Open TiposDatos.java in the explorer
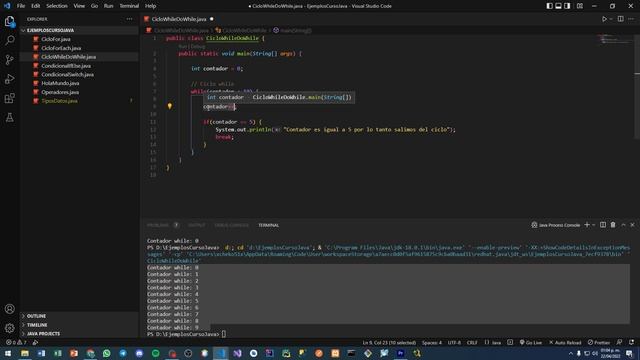The height and width of the screenshot is (360, 640). point(60,101)
